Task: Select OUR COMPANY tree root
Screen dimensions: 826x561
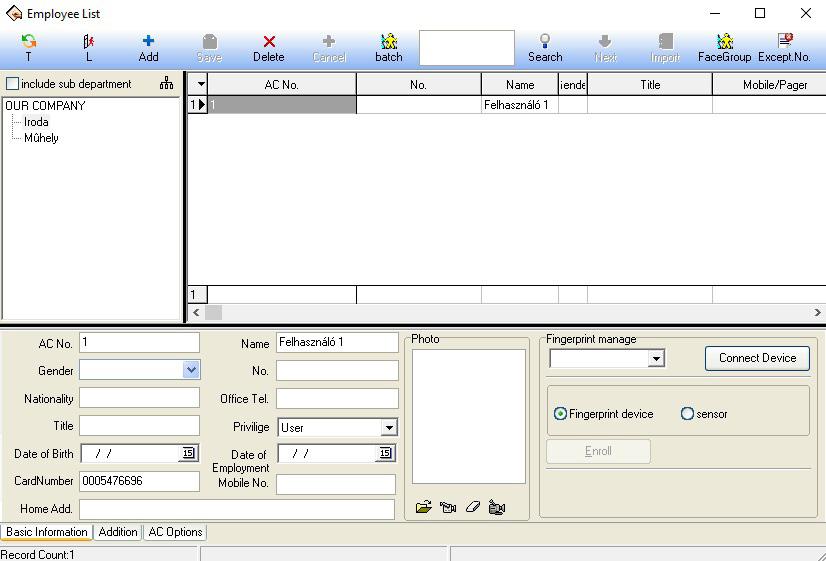Action: [45, 105]
